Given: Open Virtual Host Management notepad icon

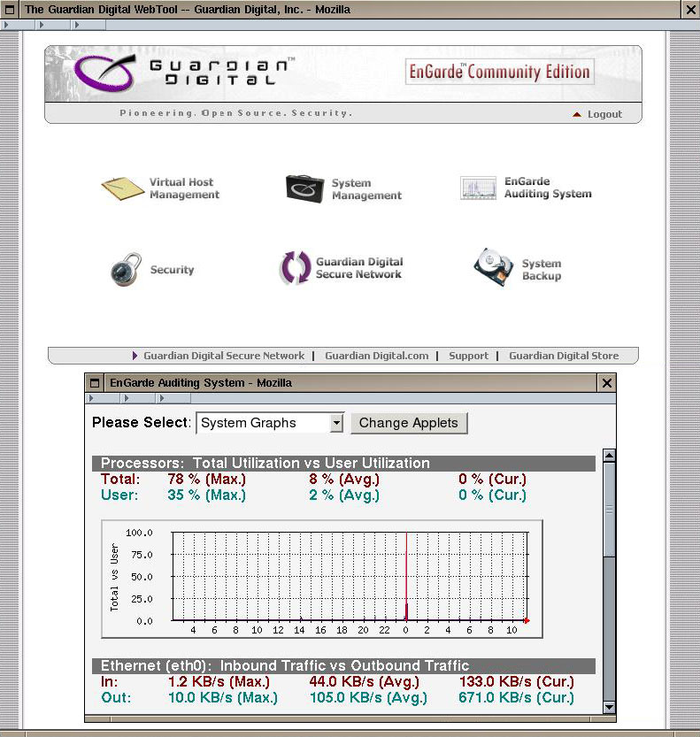Looking at the screenshot, I should [x=122, y=188].
